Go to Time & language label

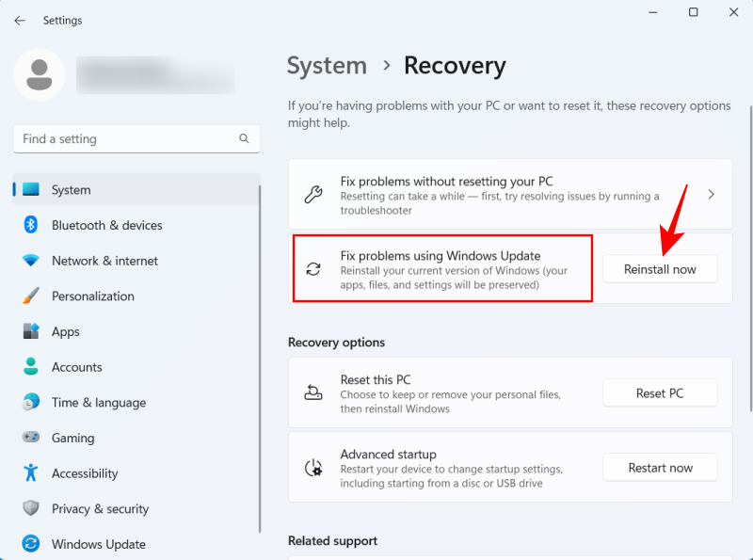click(x=99, y=403)
